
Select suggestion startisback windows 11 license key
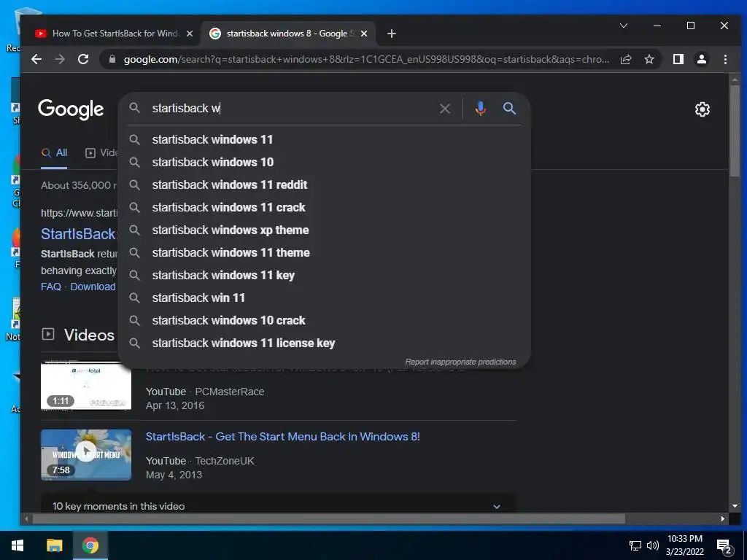click(x=324, y=343)
